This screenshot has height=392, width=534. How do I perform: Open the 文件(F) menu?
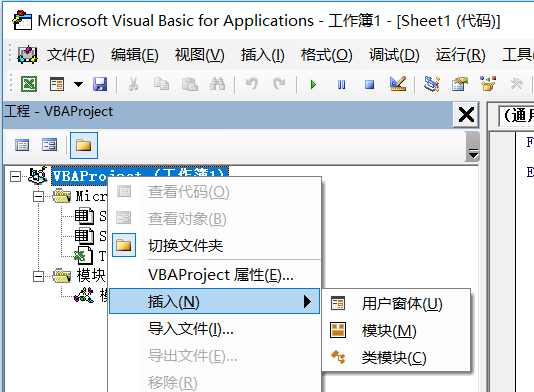pos(70,55)
